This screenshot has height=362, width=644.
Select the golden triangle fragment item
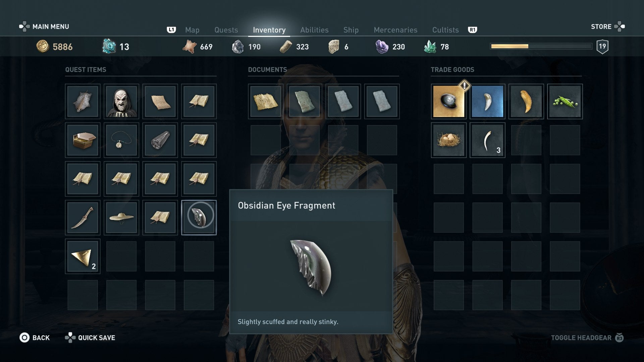click(x=83, y=256)
